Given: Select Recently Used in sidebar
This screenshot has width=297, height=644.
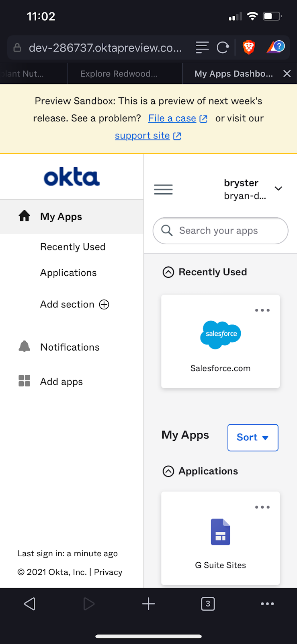Looking at the screenshot, I should click(73, 247).
